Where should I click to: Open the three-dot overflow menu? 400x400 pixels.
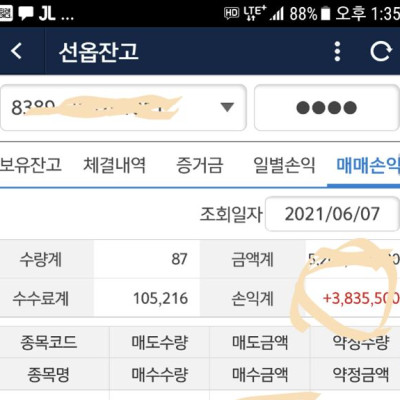tap(337, 51)
